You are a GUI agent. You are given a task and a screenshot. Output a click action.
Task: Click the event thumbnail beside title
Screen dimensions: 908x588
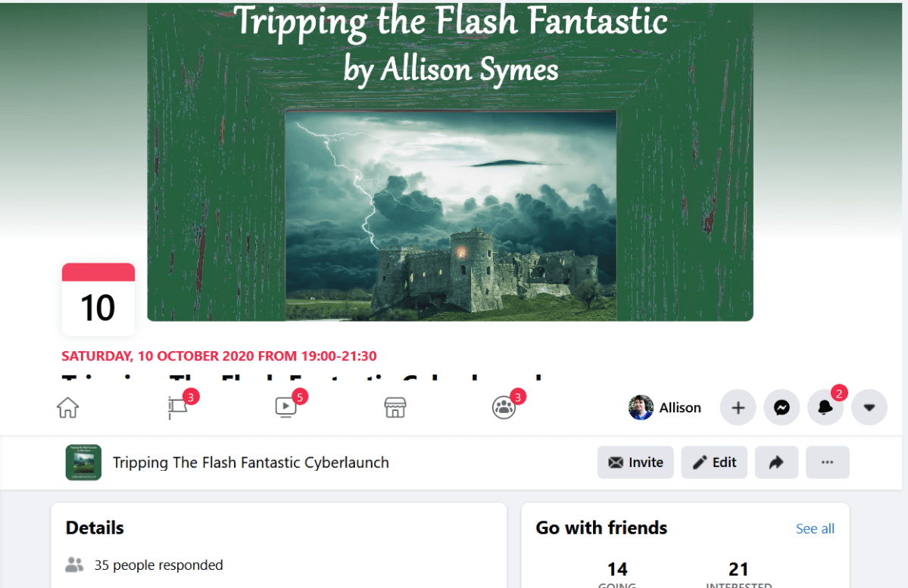[83, 462]
